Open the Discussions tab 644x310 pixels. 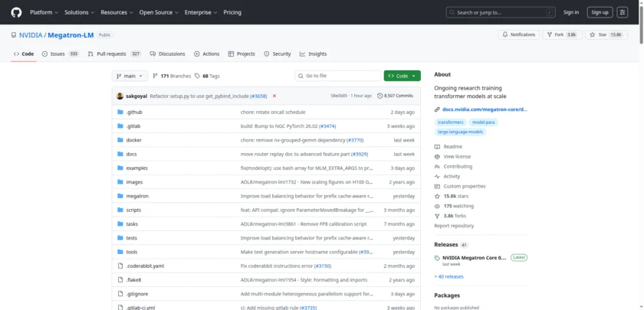click(x=167, y=54)
